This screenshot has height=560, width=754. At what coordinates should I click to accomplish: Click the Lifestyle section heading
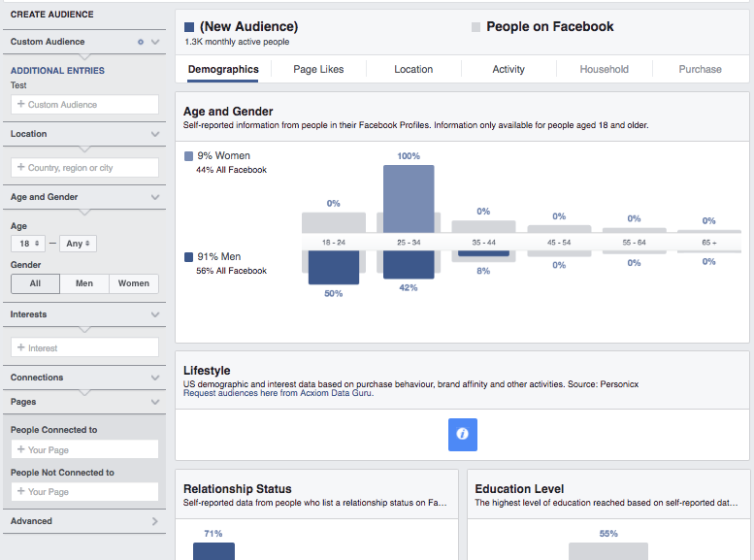pos(207,371)
